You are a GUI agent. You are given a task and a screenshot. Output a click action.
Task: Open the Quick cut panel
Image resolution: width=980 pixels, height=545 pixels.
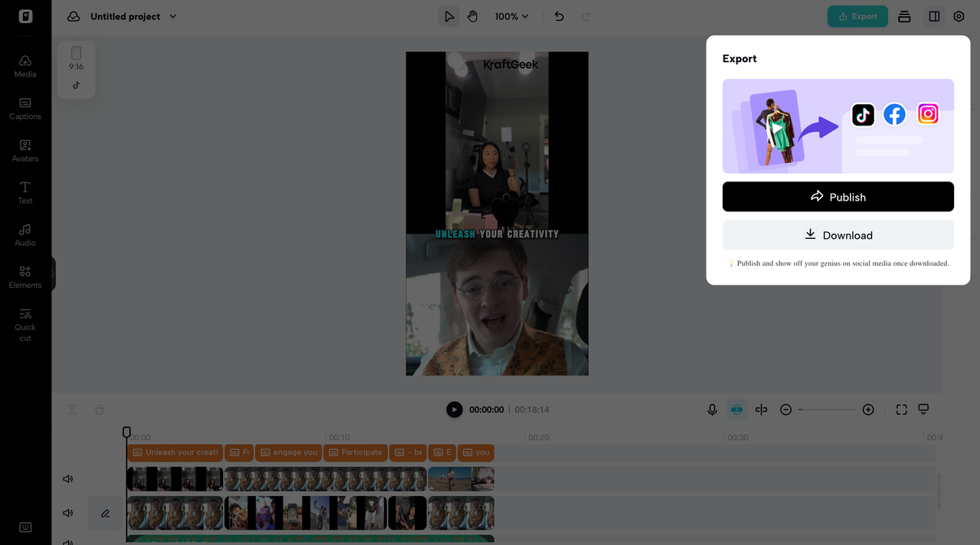click(25, 321)
